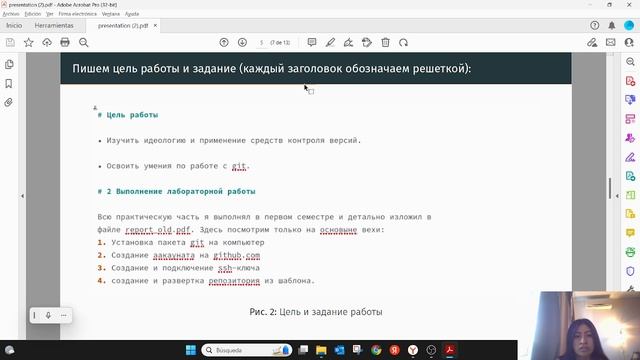Open Edición menu
Viewport: 640px width, 360px height.
tap(33, 14)
